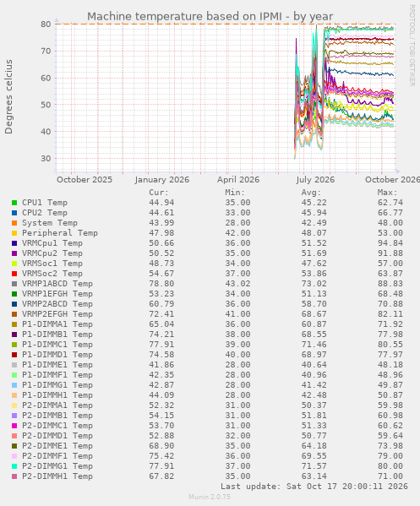This screenshot has height=506, width=420.
Task: Click the 30 degree y-axis tick label
Action: point(46,159)
